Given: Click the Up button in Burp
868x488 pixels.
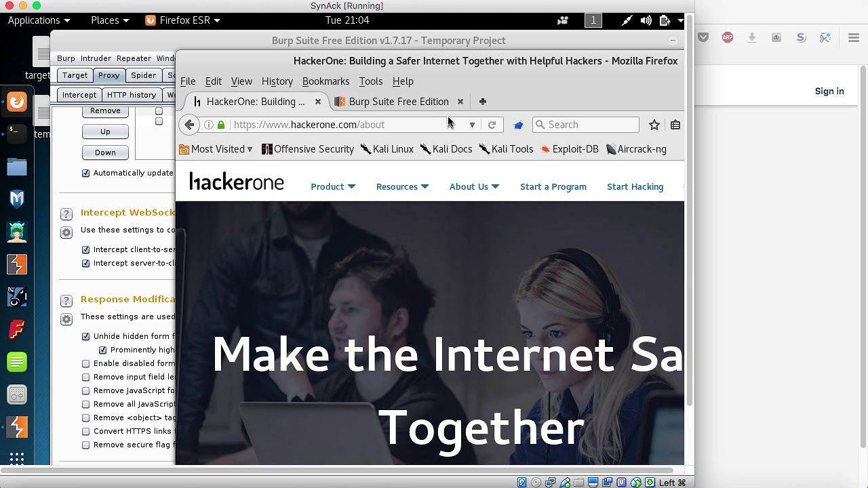Looking at the screenshot, I should [x=105, y=131].
